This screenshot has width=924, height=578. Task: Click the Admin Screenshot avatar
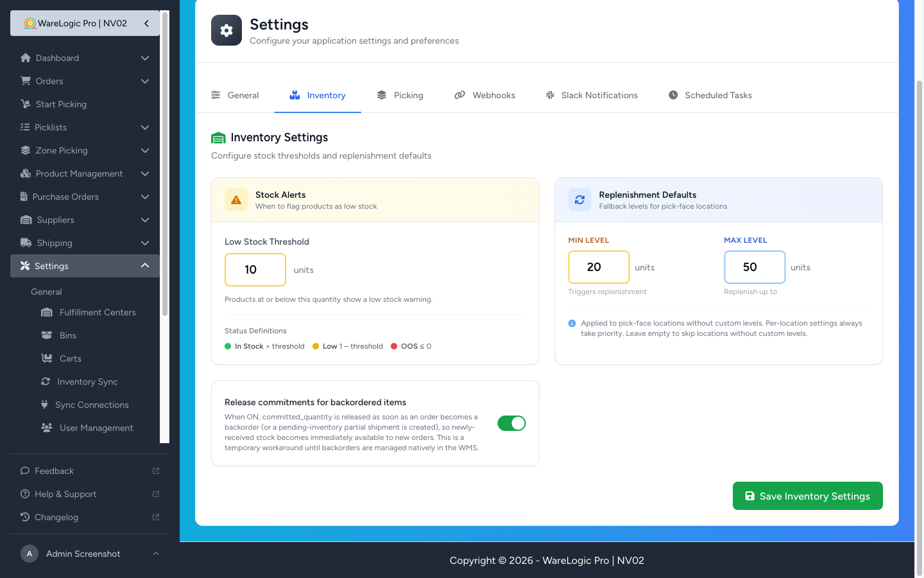tap(30, 554)
